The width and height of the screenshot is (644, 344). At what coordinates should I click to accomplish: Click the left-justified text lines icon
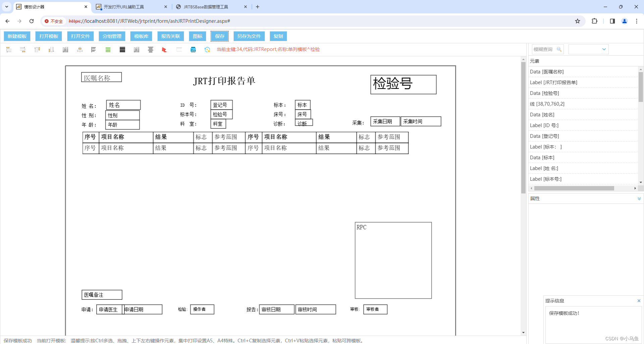coord(94,50)
